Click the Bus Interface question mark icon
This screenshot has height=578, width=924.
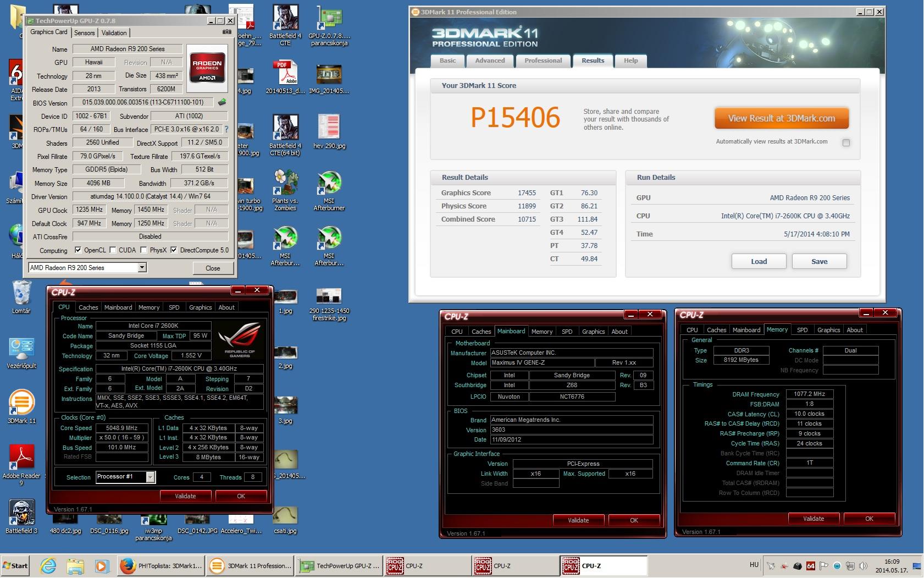[x=226, y=130]
